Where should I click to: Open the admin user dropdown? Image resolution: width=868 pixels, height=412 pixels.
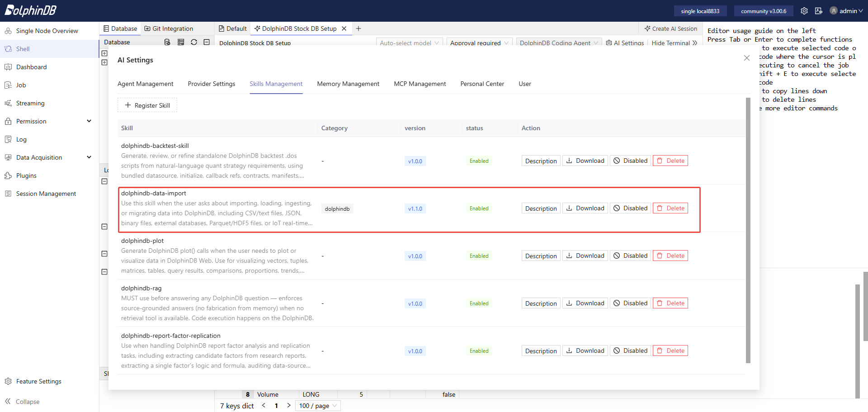(x=847, y=11)
